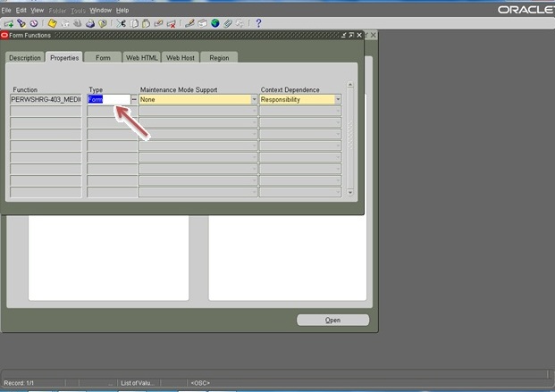
Task: Click the Zoom toolbar icon
Action: click(x=202, y=24)
